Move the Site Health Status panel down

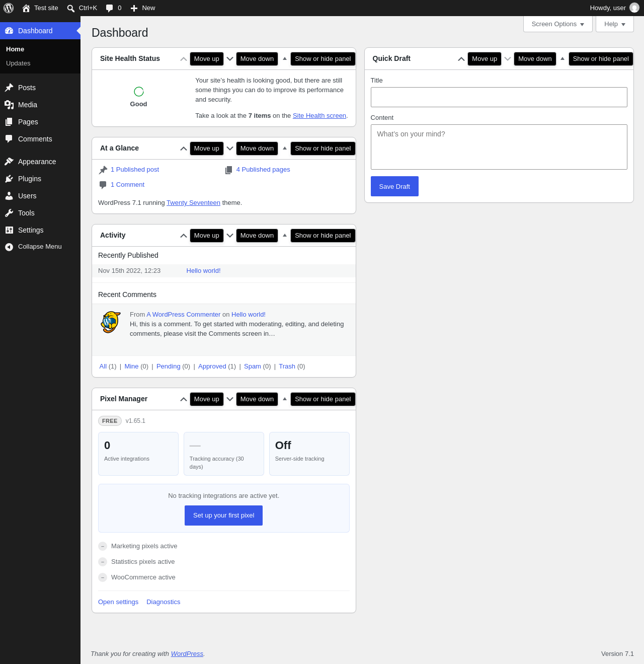[x=230, y=59]
